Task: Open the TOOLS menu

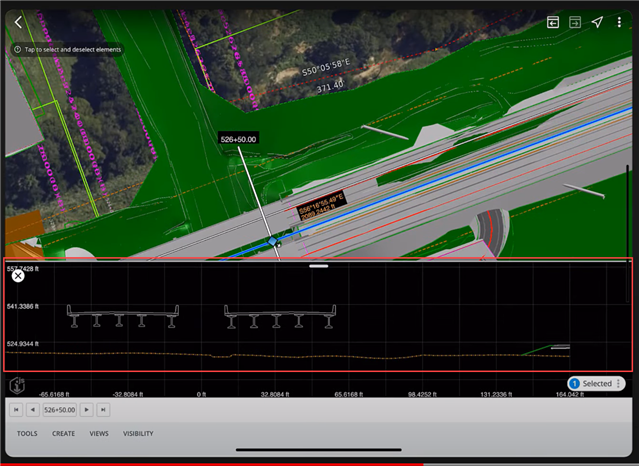Action: [x=27, y=434]
